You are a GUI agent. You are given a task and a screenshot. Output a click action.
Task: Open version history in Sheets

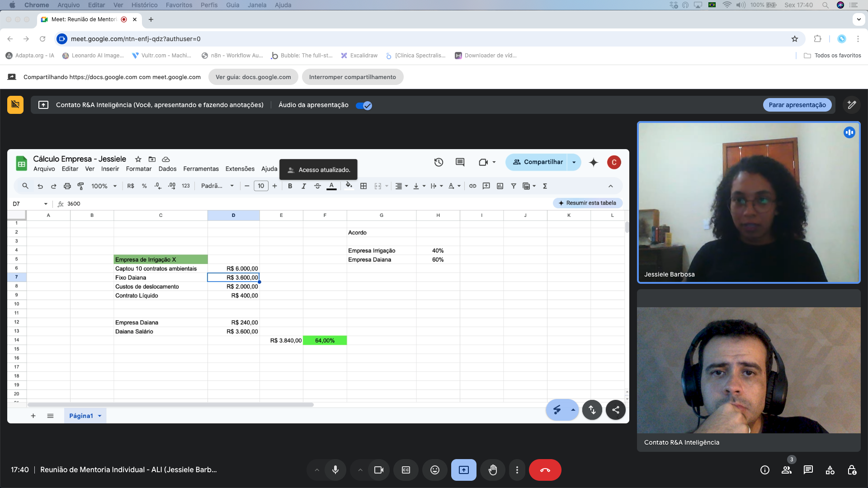point(439,162)
